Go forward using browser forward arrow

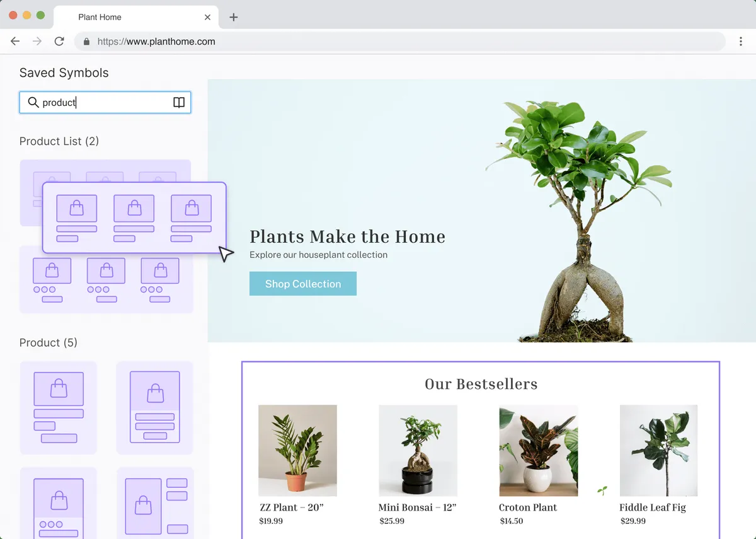click(x=37, y=42)
